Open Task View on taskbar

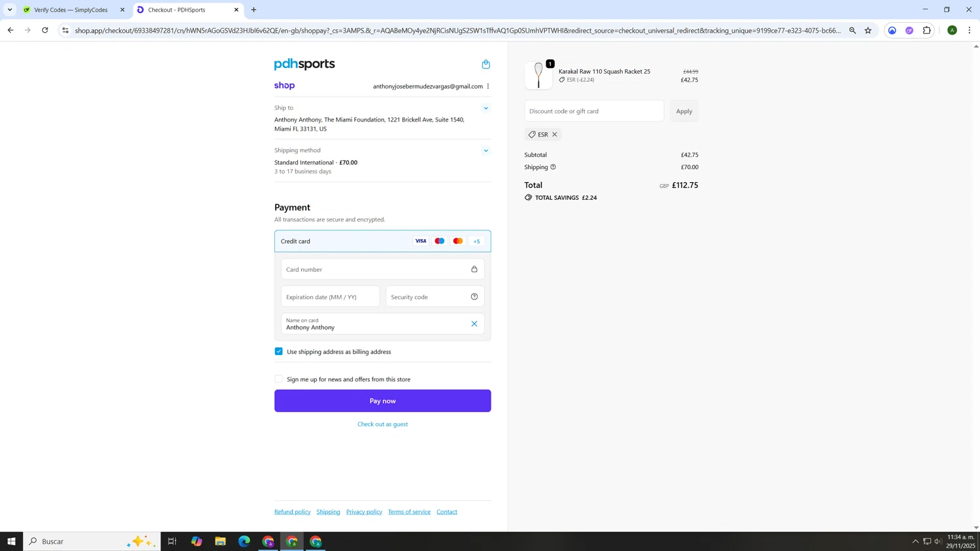click(172, 541)
